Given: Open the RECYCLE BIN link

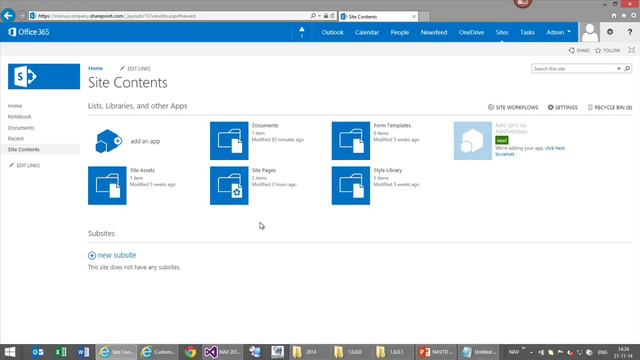Looking at the screenshot, I should [610, 107].
